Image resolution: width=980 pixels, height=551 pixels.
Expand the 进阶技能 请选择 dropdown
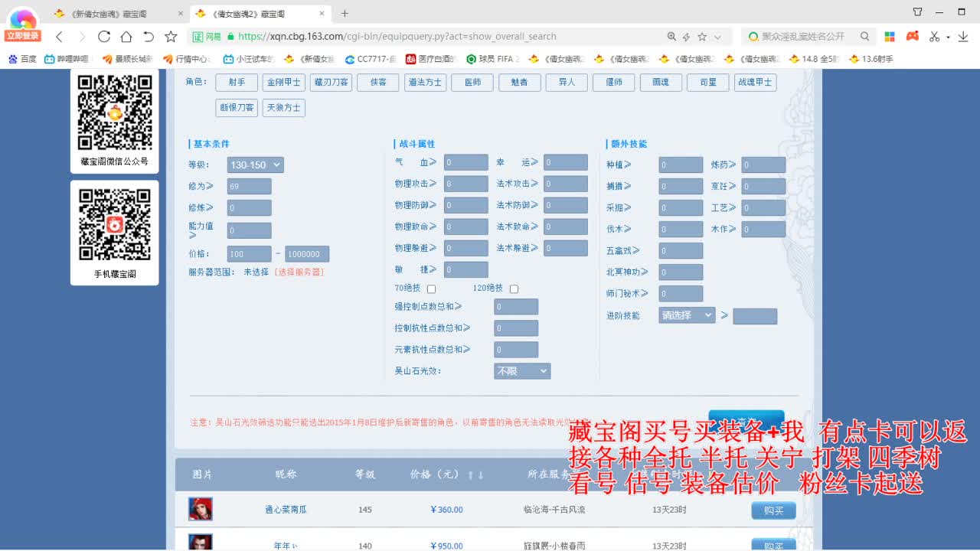point(686,315)
